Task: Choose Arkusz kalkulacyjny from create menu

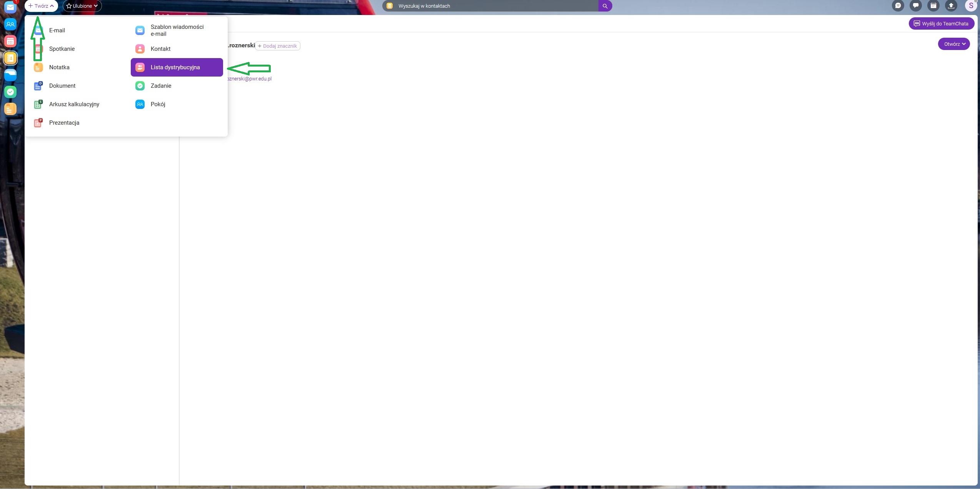Action: point(74,104)
